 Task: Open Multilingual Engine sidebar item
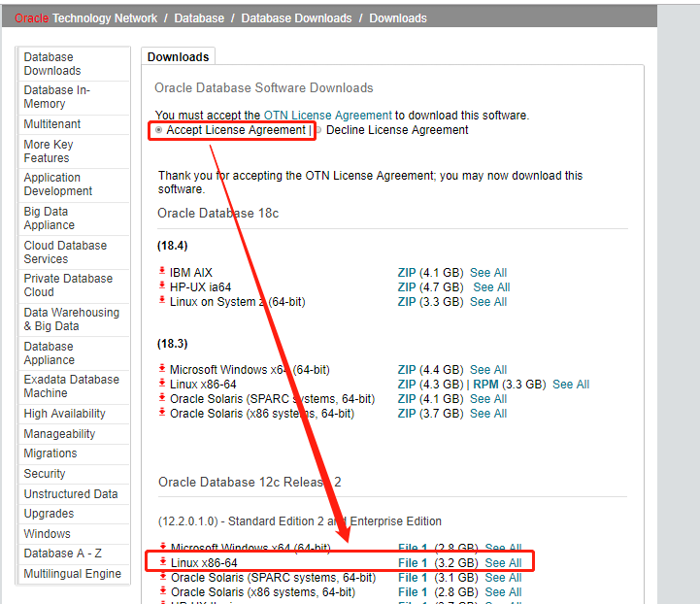74,574
